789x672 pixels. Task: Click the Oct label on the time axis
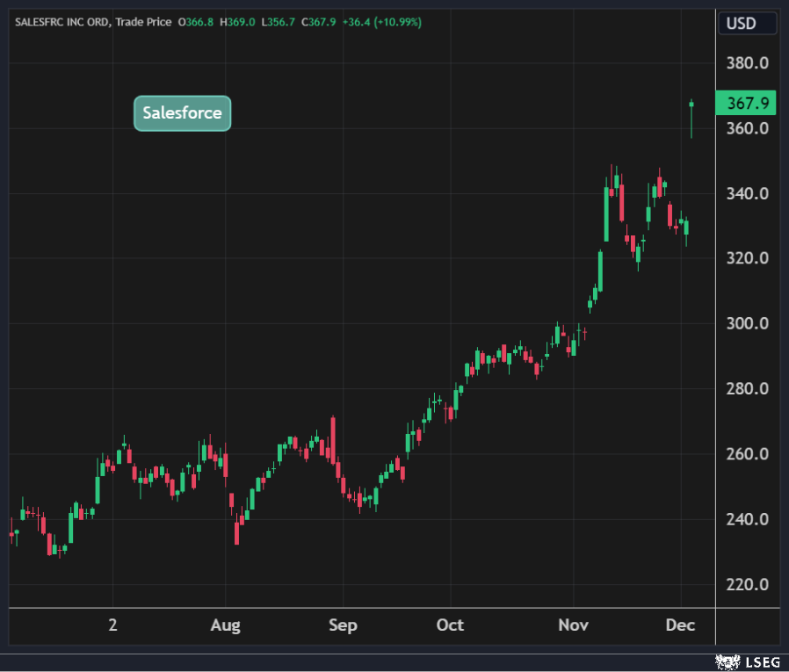pyautogui.click(x=450, y=625)
